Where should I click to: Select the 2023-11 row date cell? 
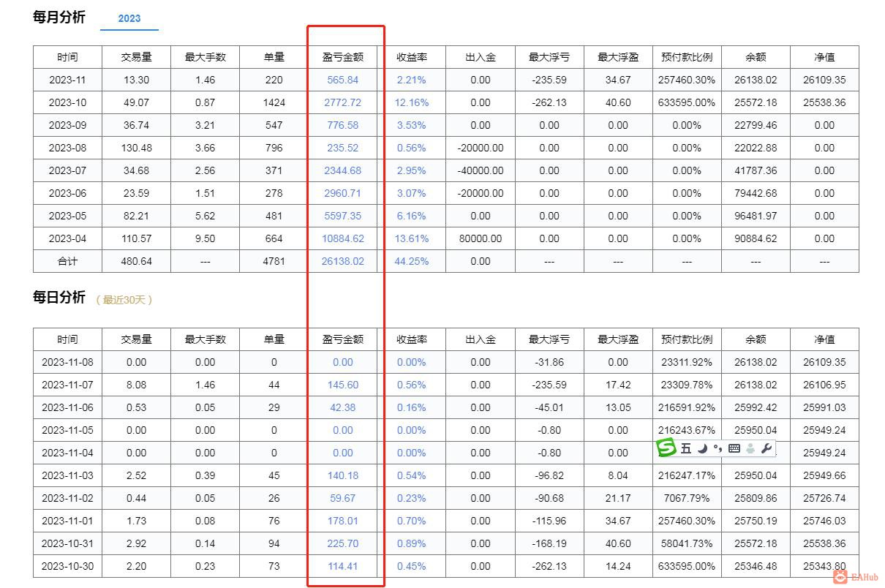click(67, 80)
